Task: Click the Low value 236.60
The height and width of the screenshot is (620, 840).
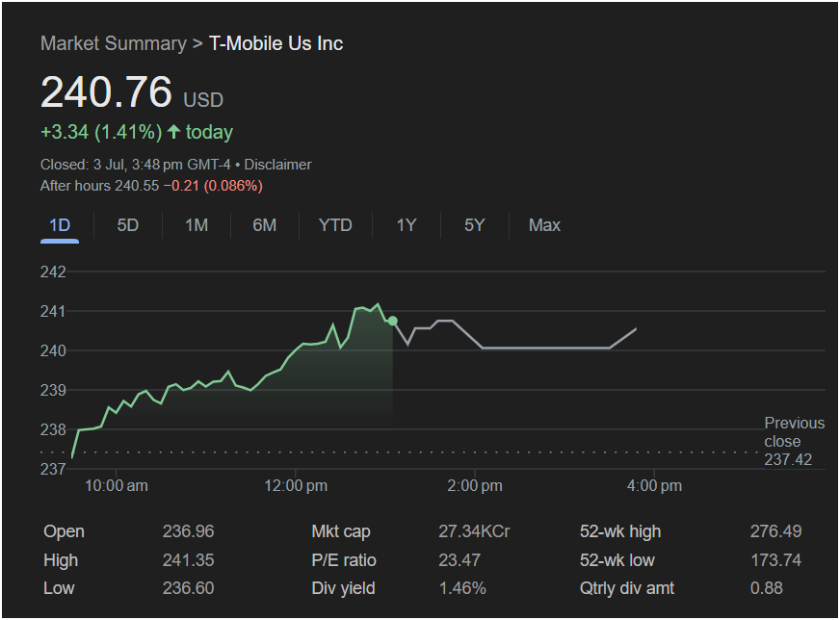Action: pos(188,588)
